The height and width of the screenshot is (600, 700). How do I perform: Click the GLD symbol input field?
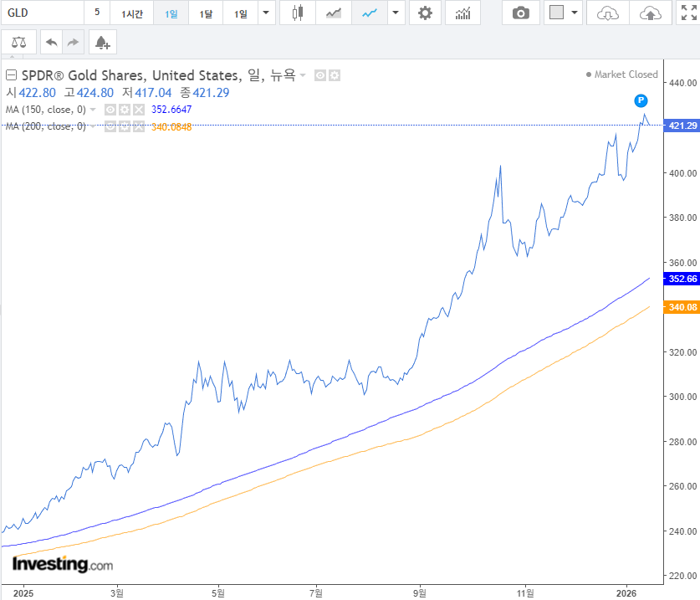click(x=42, y=13)
